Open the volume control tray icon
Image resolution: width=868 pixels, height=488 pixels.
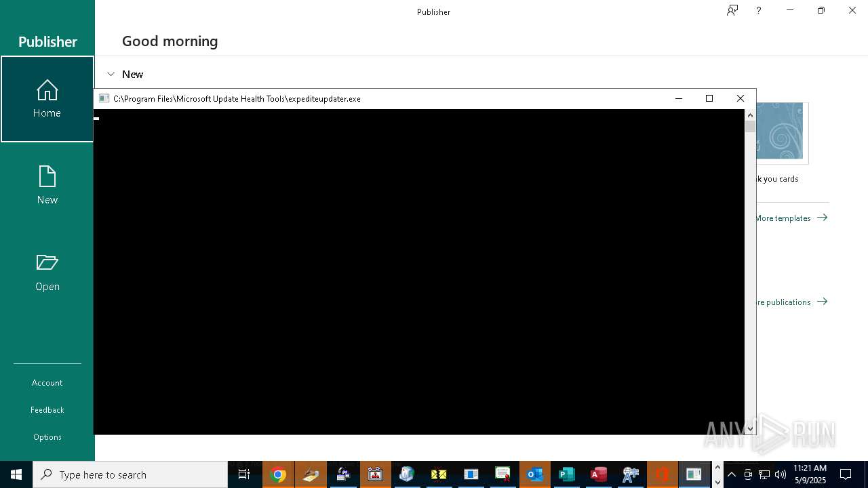[781, 474]
